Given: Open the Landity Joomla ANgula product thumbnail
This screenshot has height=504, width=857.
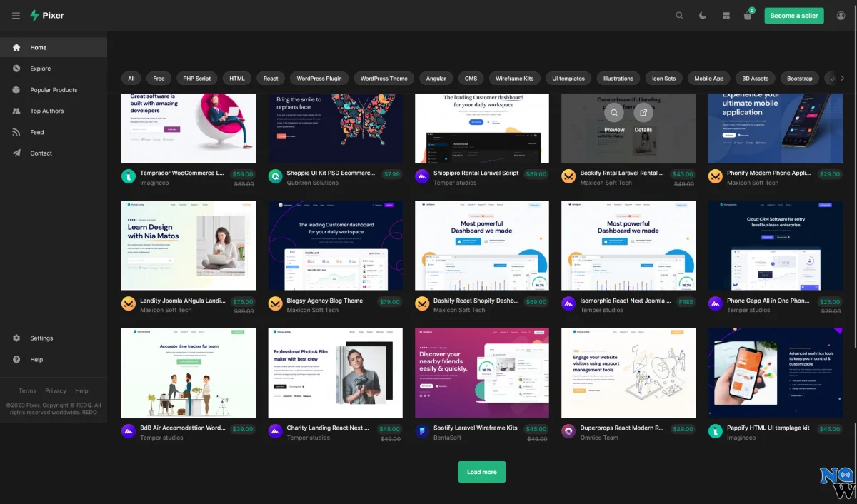Looking at the screenshot, I should pyautogui.click(x=188, y=245).
